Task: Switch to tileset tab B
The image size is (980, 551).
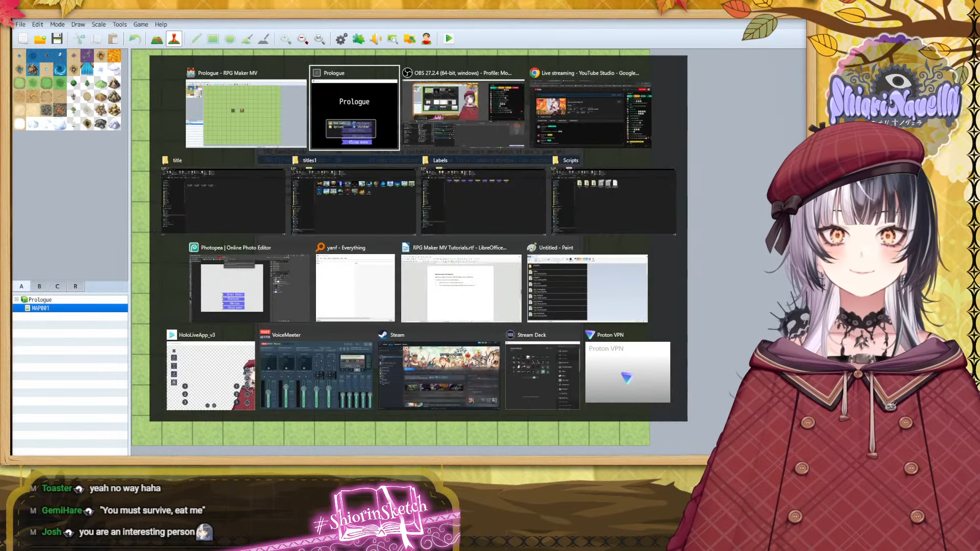Action: (x=39, y=286)
